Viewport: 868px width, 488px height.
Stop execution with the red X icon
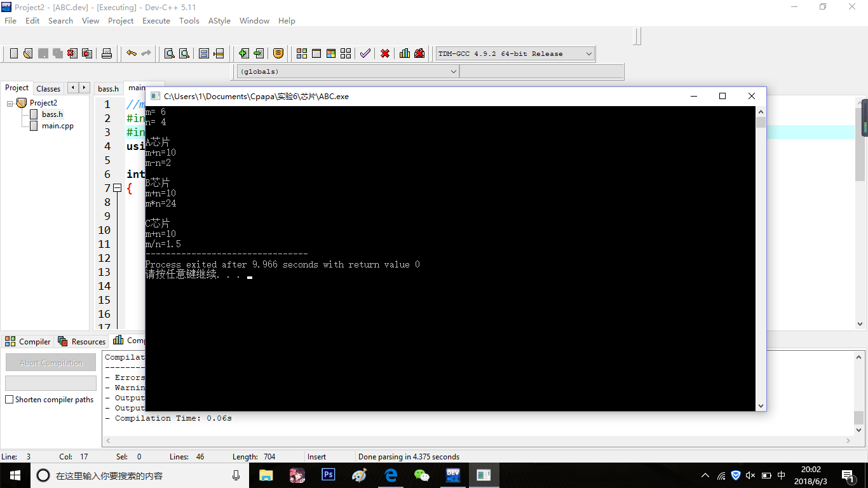coord(385,53)
